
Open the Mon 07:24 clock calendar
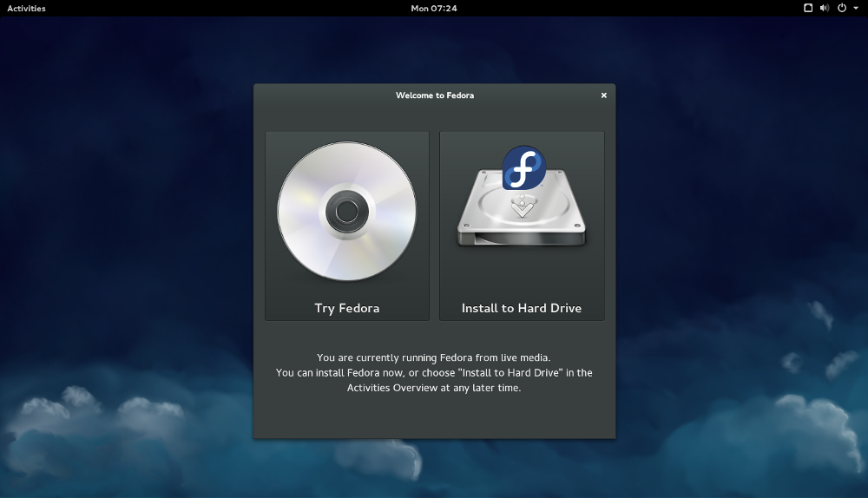[434, 8]
